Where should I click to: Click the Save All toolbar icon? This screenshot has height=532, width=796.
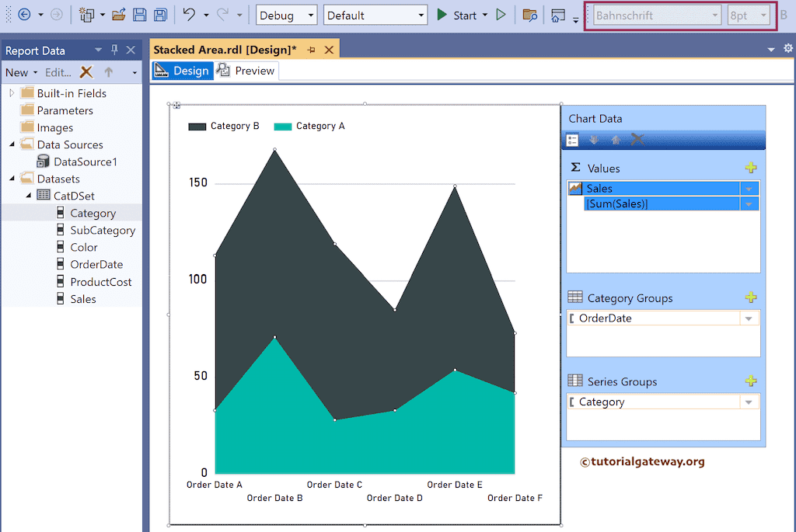click(160, 15)
